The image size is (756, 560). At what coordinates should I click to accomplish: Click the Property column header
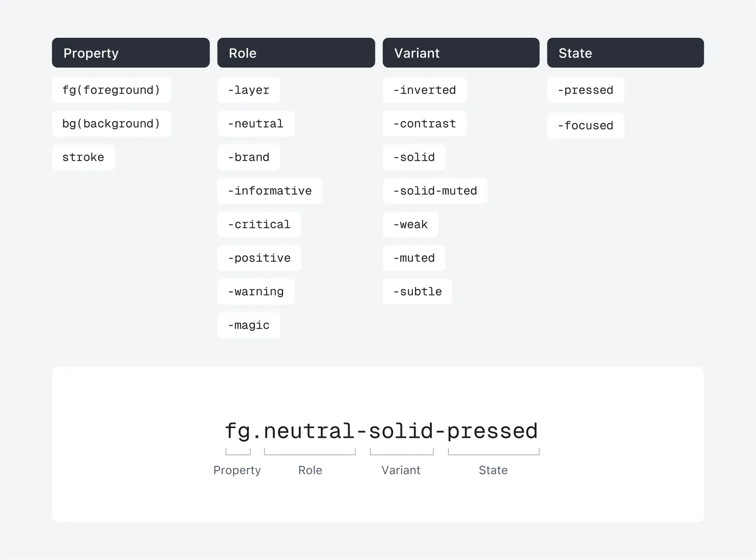click(x=131, y=53)
